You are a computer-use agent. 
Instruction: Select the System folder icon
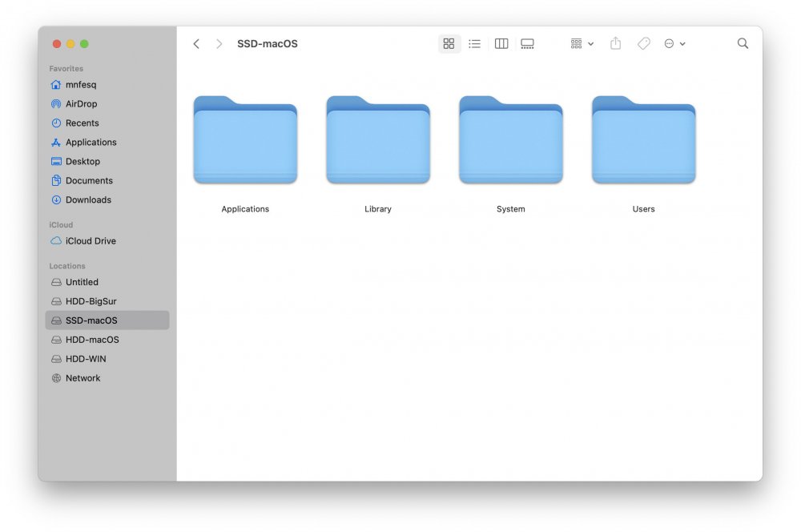coord(511,139)
